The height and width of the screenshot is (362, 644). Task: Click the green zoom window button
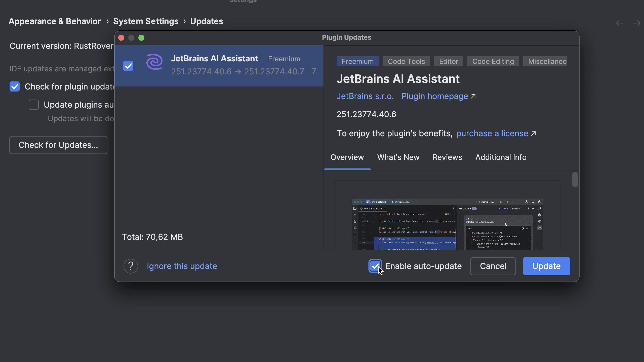(141, 38)
